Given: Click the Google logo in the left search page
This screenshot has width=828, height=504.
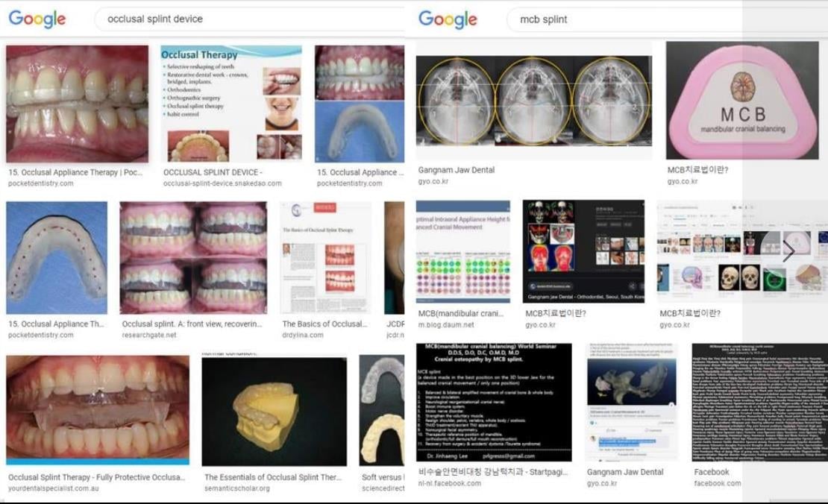Looking at the screenshot, I should [x=37, y=19].
